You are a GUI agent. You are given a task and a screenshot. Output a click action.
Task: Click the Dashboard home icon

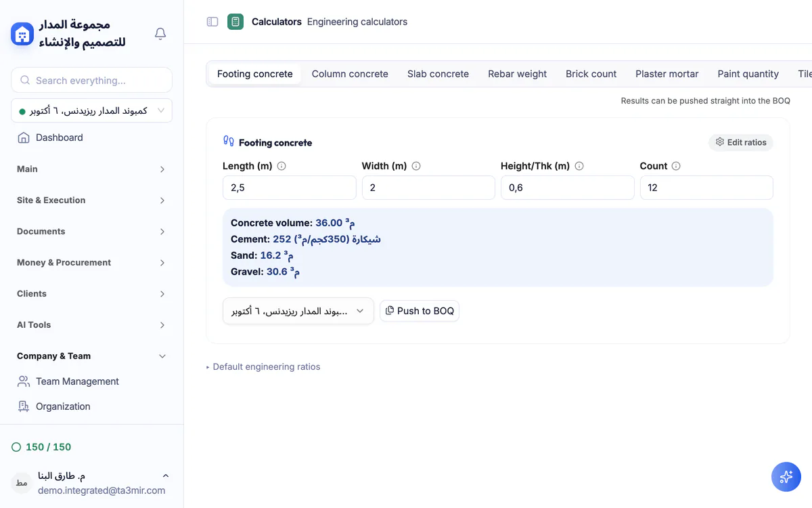point(24,137)
